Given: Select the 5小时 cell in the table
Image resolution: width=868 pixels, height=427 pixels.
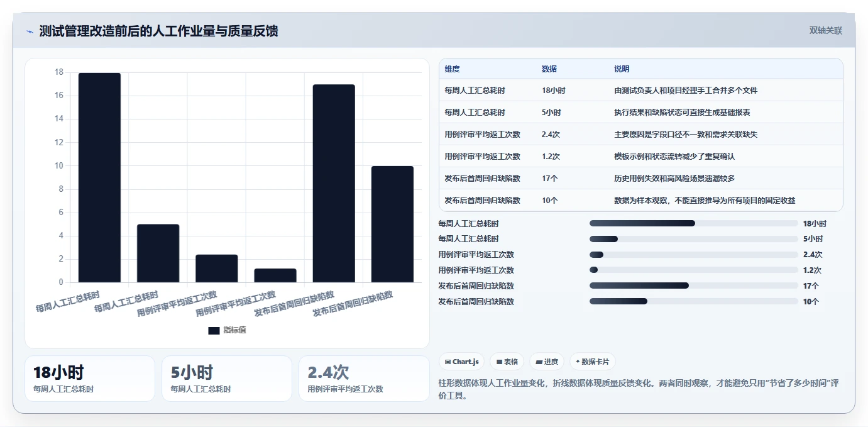Looking at the screenshot, I should (551, 113).
